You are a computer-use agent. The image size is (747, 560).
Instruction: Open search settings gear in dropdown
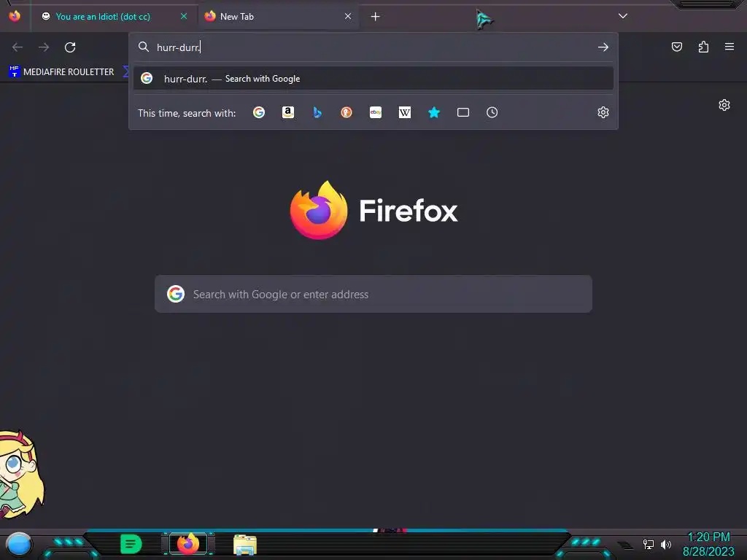(x=603, y=112)
